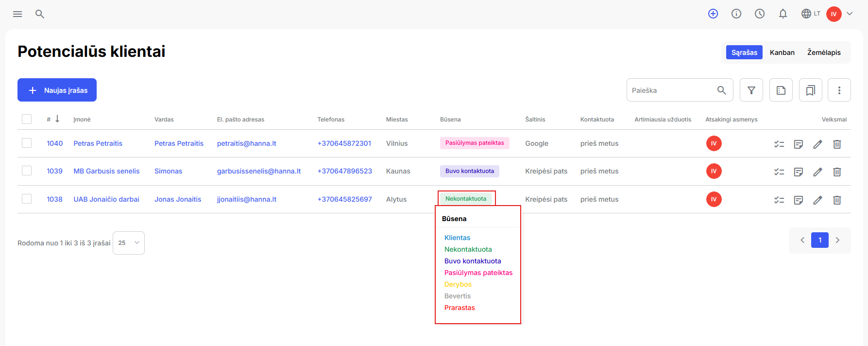Viewport: 868px width, 346px height.
Task: Delete the MB Garbusis senelis record
Action: click(x=837, y=172)
